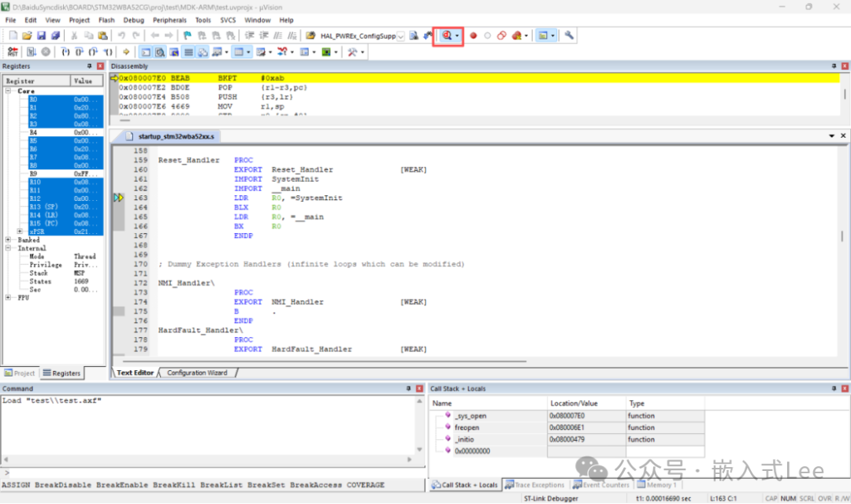Click the command line input field
This screenshot has width=851, height=504.
213,472
